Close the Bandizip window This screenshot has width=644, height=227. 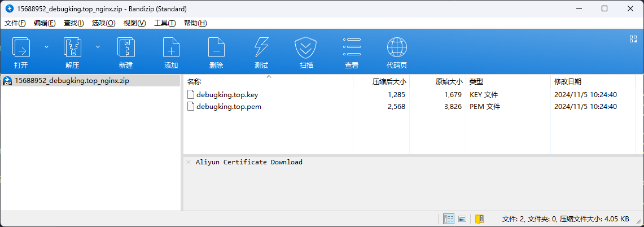pyautogui.click(x=630, y=8)
